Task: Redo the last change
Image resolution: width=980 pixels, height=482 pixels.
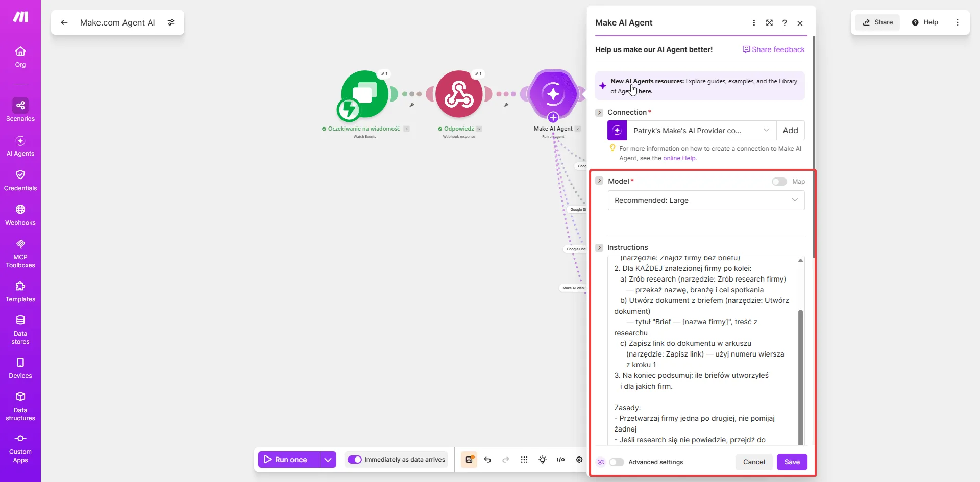Action: 506,460
